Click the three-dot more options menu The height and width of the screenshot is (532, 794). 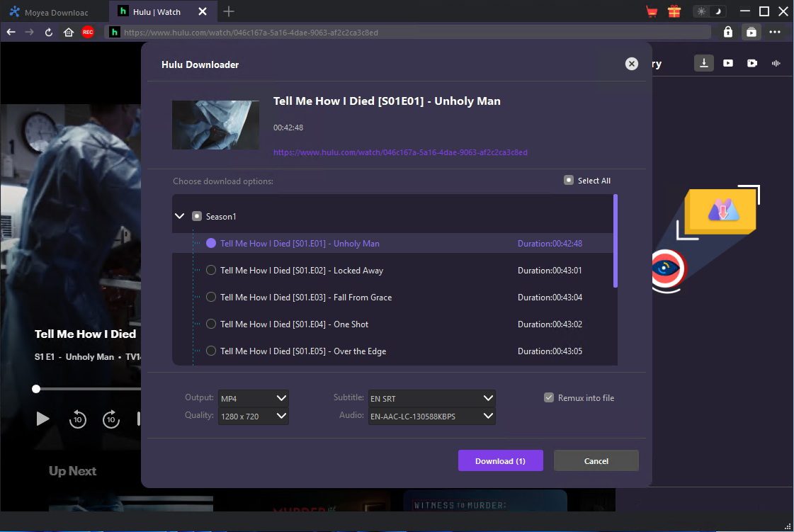click(775, 32)
